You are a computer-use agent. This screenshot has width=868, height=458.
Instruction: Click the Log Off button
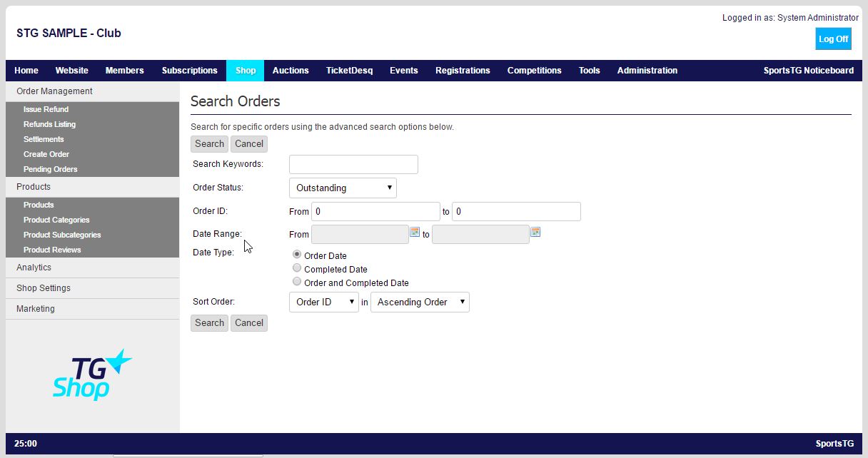pyautogui.click(x=834, y=39)
